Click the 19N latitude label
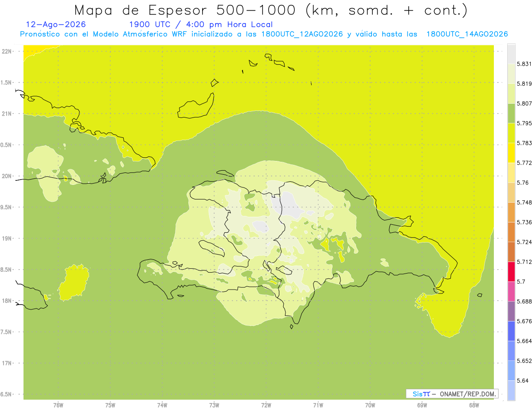532x411 pixels. (8, 239)
